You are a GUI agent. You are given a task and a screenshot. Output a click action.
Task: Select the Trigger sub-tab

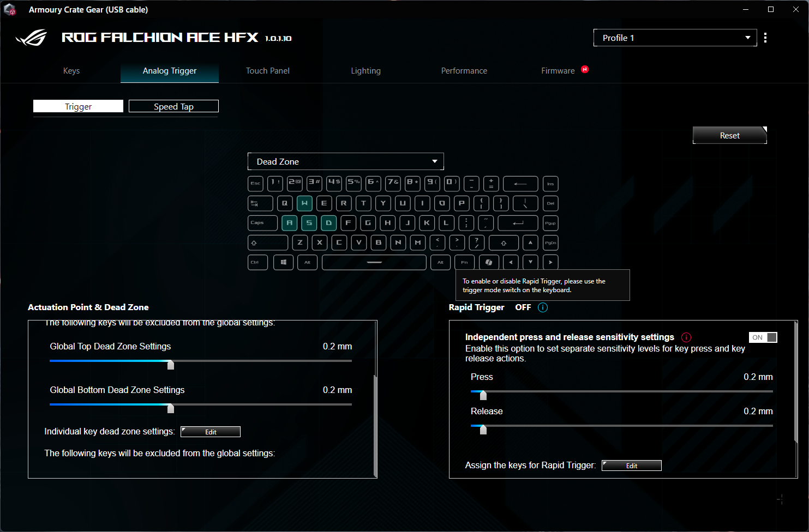click(78, 106)
